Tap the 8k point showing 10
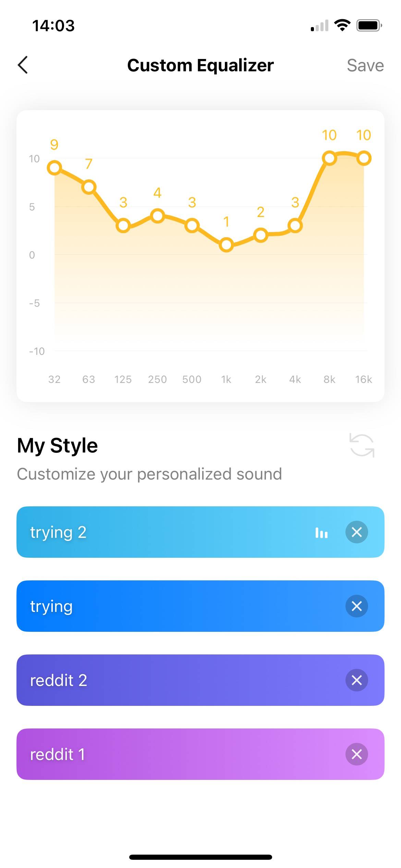Screen dimensions: 401x868 330,158
